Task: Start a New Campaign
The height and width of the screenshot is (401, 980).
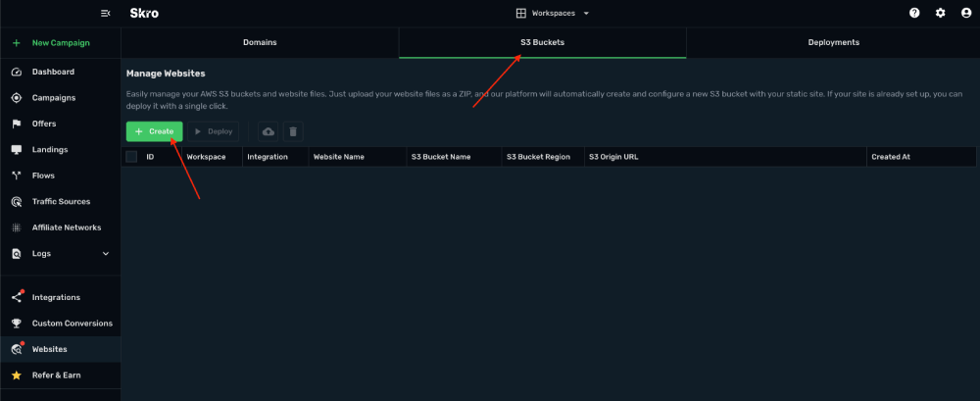Action: tap(61, 43)
